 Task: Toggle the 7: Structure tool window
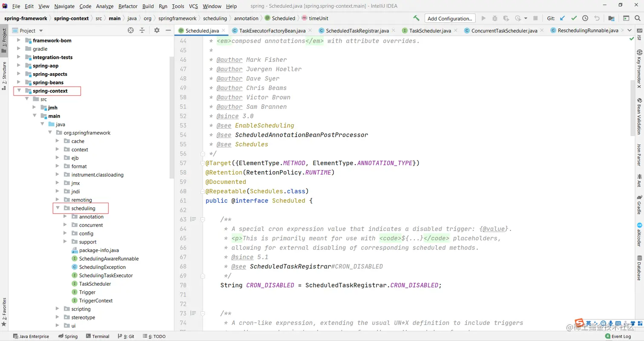4,76
